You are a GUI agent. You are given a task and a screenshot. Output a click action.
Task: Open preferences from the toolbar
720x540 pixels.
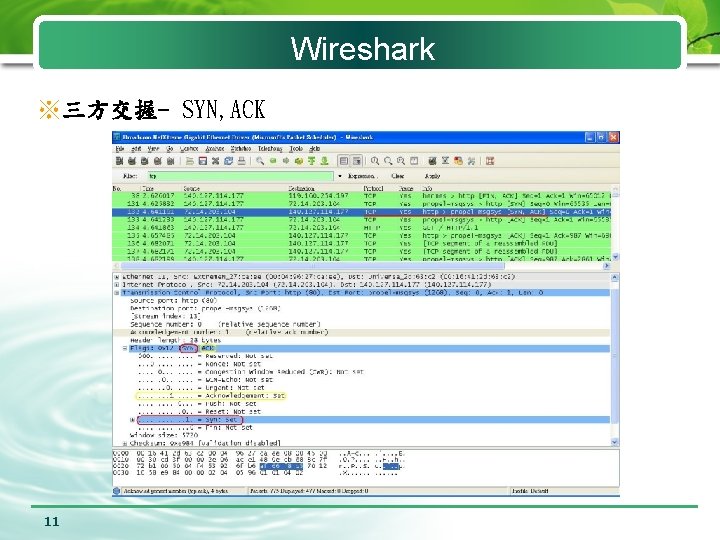pos(471,161)
